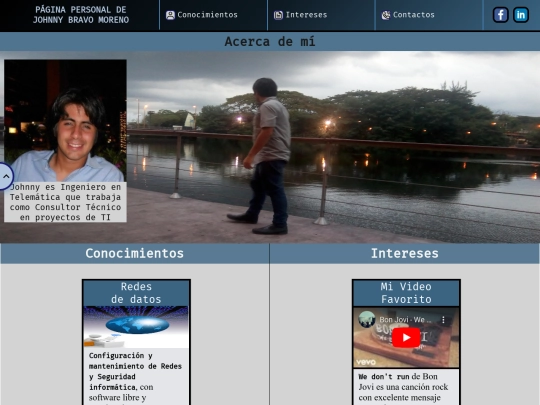The image size is (540, 405).
Task: Click the Acerca de mí heading
Action: 270,42
